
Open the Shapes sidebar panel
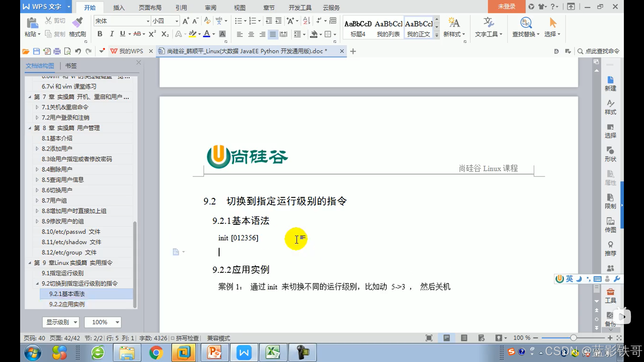(610, 154)
